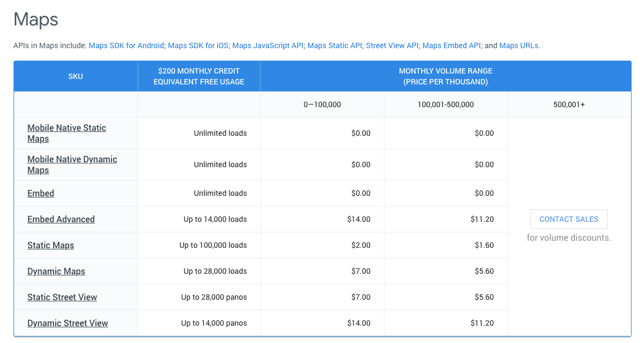View the Dynamic Maps SKU link
Screen dimensions: 644x343
point(56,271)
